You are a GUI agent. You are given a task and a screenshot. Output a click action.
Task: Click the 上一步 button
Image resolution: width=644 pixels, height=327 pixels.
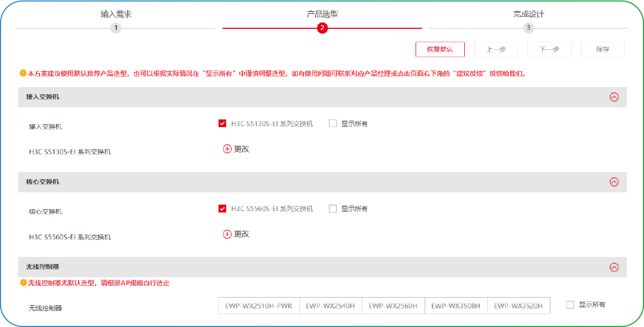click(496, 49)
